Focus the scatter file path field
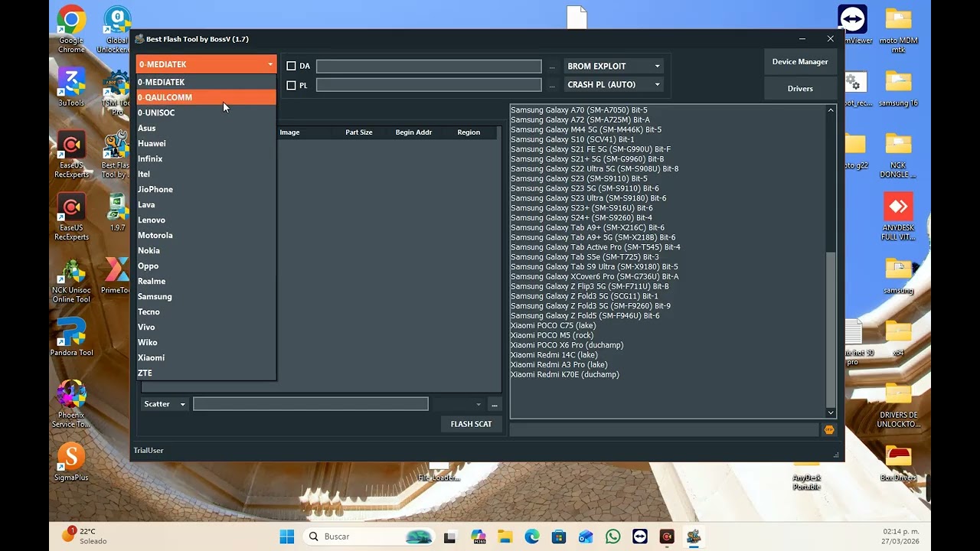The image size is (980, 551). (x=311, y=404)
